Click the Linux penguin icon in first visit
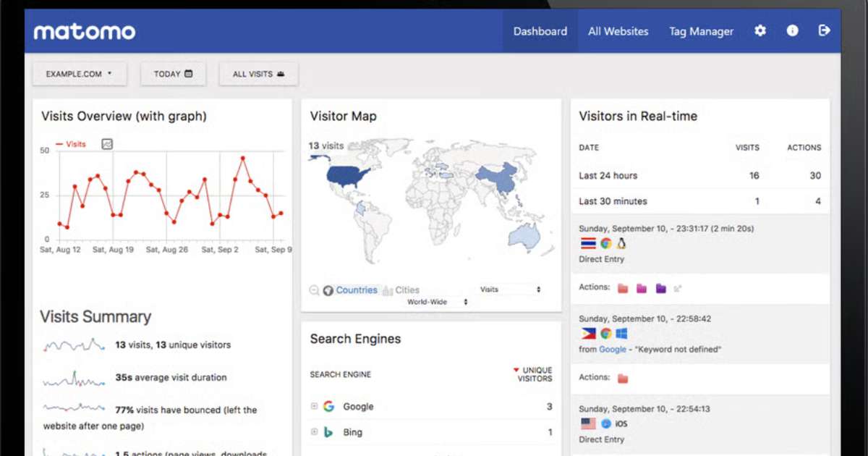 tap(621, 244)
